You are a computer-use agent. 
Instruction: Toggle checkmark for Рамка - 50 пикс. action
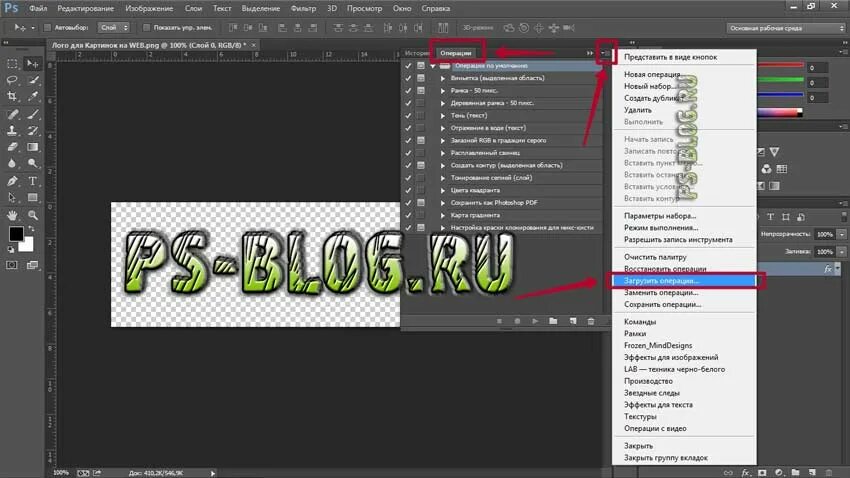tap(408, 91)
